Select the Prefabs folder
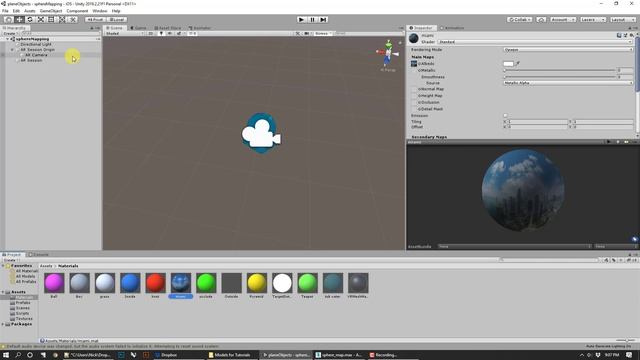The height and width of the screenshot is (360, 640). (x=23, y=302)
